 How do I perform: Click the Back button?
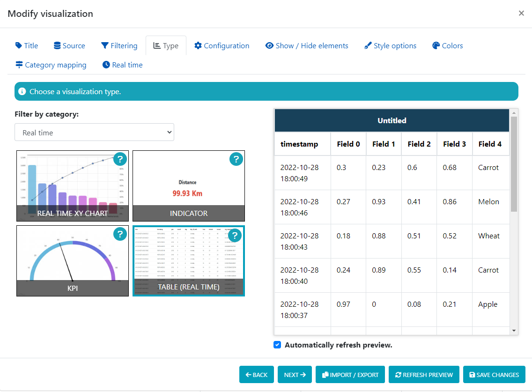257,374
